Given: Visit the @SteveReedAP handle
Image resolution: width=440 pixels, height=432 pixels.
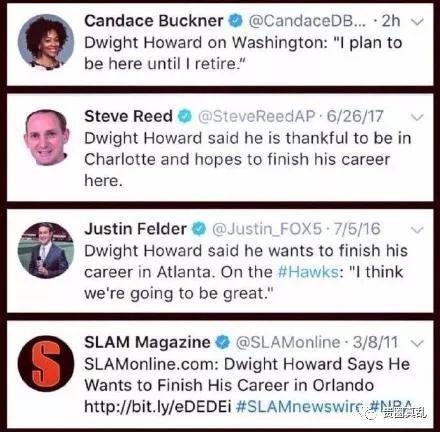Looking at the screenshot, I should 256,116.
